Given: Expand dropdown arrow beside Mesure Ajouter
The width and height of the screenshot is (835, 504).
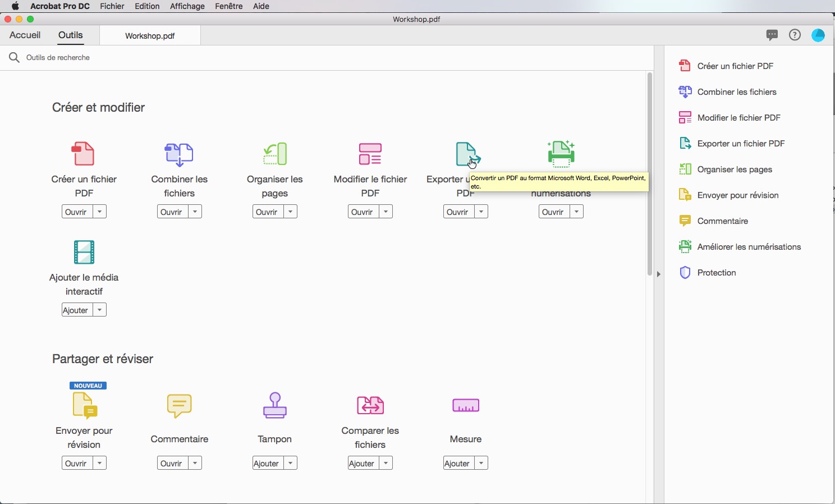Looking at the screenshot, I should 481,463.
